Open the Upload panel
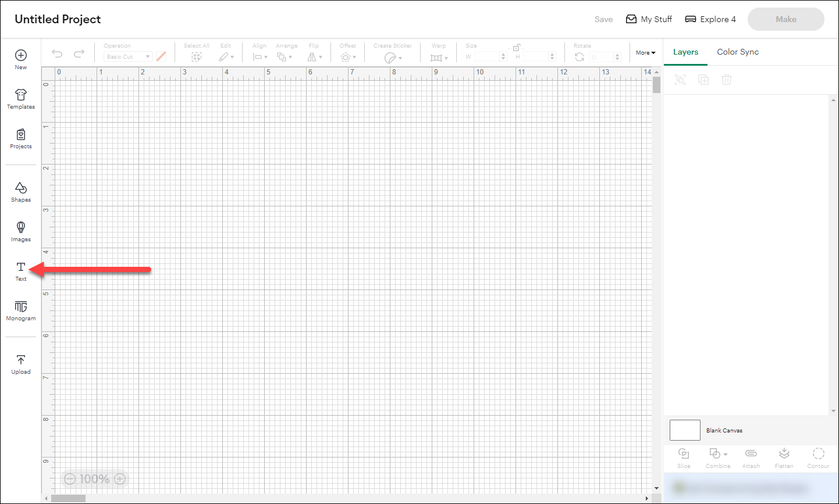 tap(20, 363)
